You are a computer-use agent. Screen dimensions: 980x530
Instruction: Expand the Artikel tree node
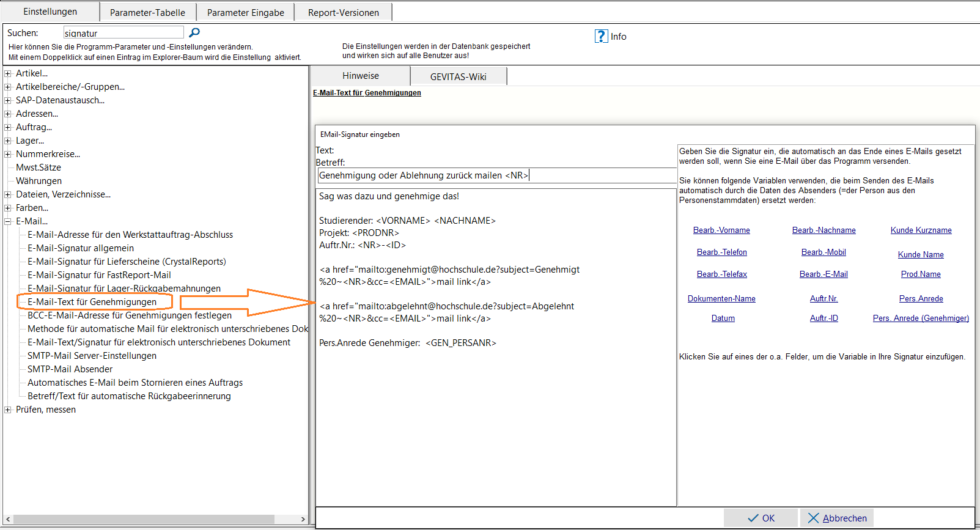(8, 73)
